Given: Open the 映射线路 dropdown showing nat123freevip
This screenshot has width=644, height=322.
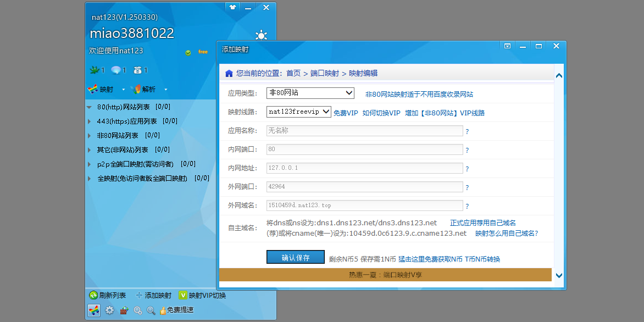Looking at the screenshot, I should pos(298,112).
